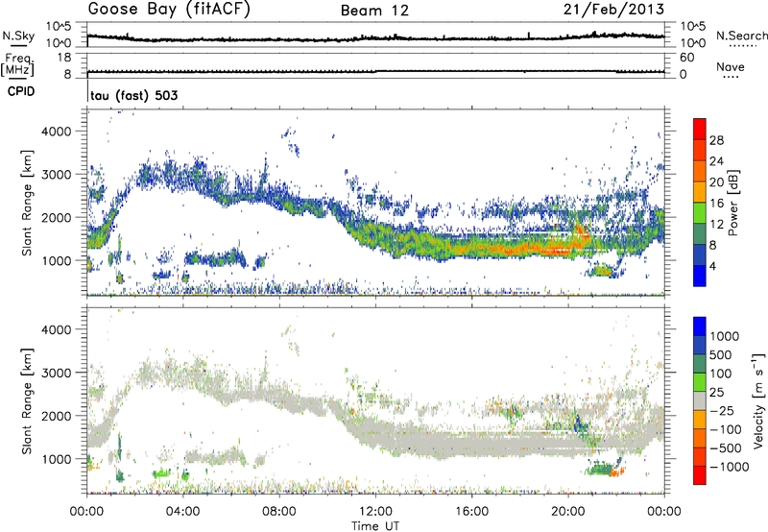Click the Freq. [MHz] axis label
This screenshot has height=532, width=768.
(x=17, y=64)
